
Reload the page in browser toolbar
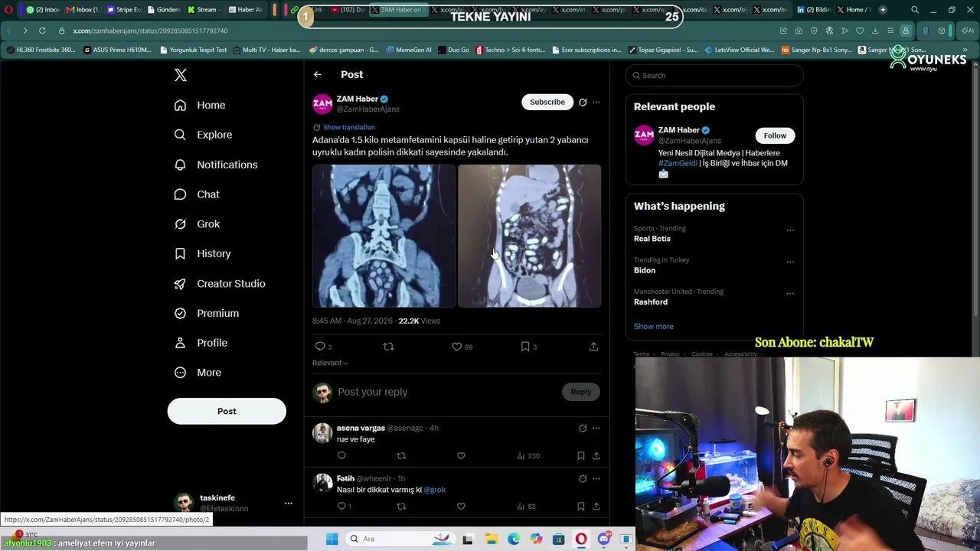click(42, 31)
